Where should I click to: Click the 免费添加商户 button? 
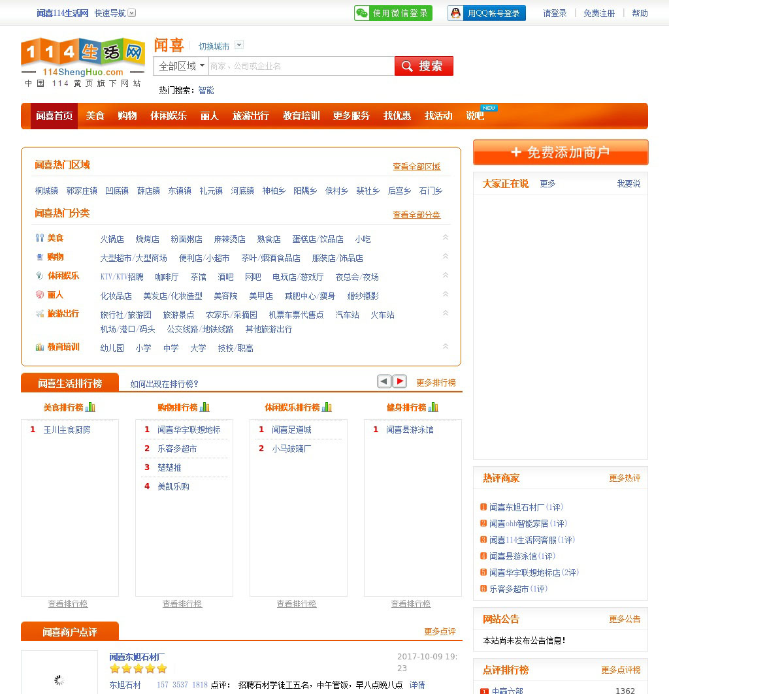[561, 152]
